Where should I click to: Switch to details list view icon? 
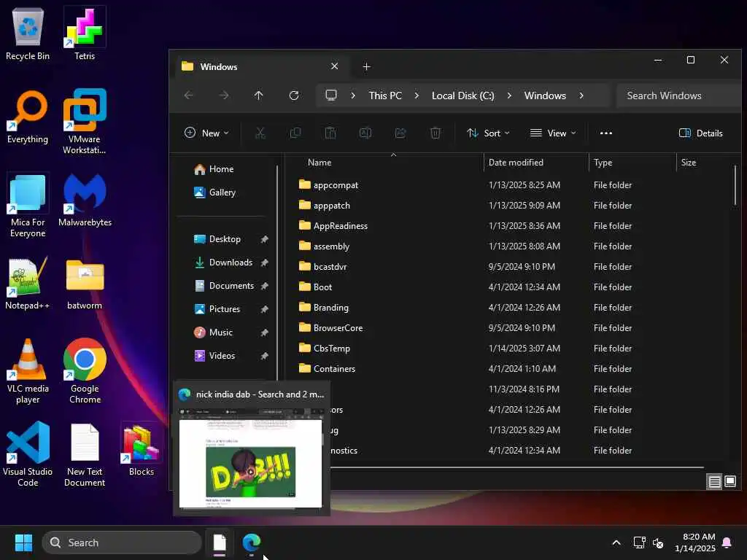coord(715,482)
